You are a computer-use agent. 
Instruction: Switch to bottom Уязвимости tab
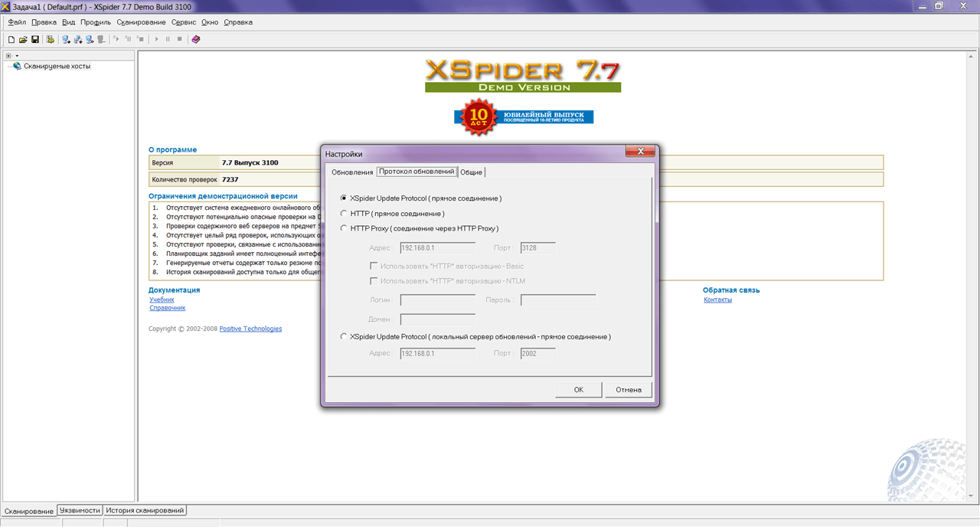pyautogui.click(x=80, y=510)
